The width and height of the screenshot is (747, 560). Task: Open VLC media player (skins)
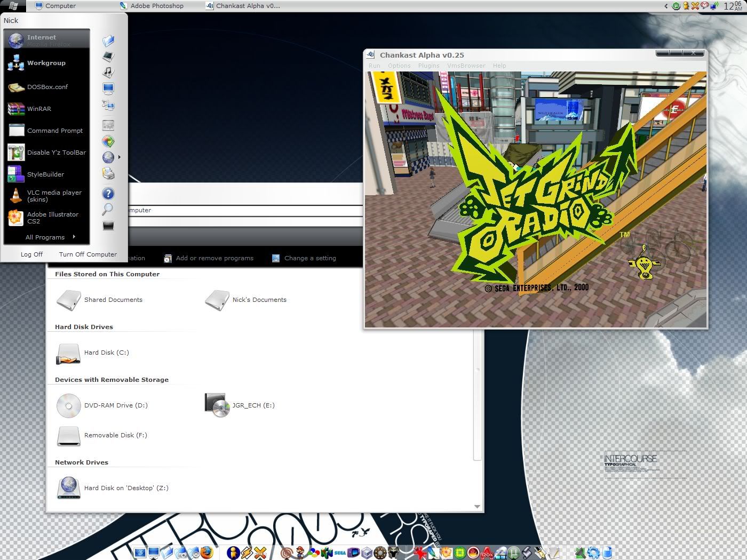[47, 196]
